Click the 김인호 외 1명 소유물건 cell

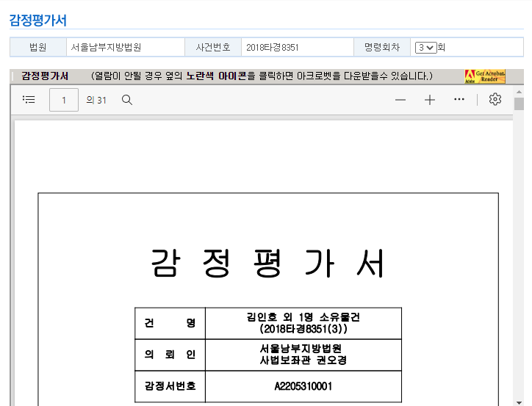coord(303,323)
